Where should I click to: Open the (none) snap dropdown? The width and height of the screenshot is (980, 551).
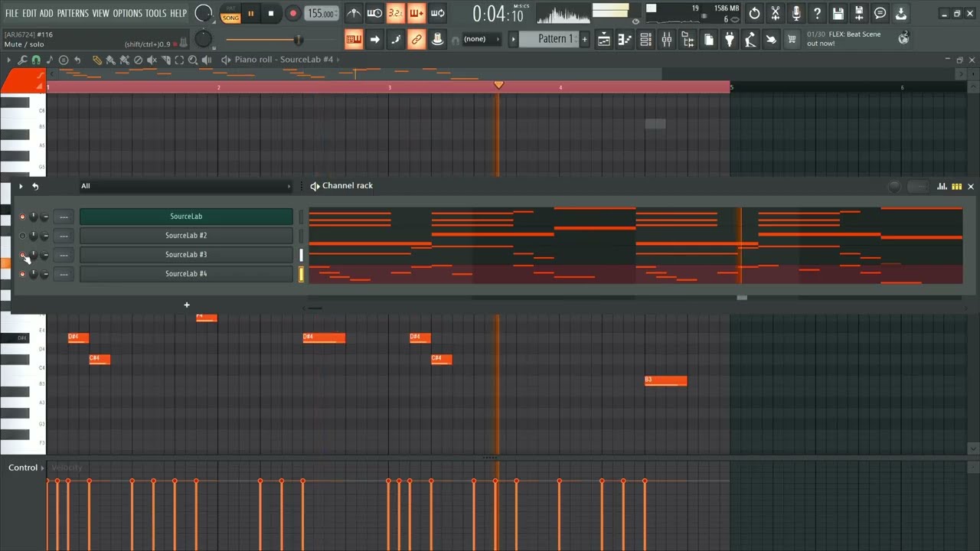[482, 39]
